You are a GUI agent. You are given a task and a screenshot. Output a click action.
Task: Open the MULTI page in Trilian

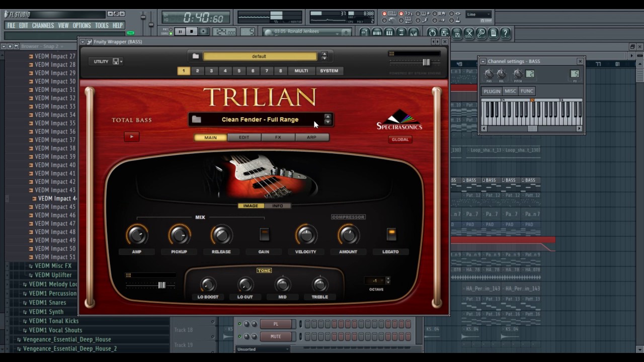pos(301,71)
